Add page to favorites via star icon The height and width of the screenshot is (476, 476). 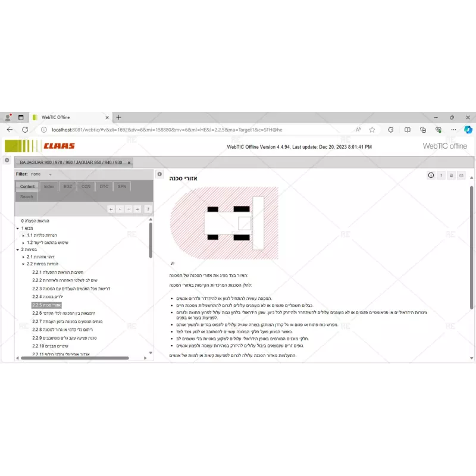coord(372,129)
